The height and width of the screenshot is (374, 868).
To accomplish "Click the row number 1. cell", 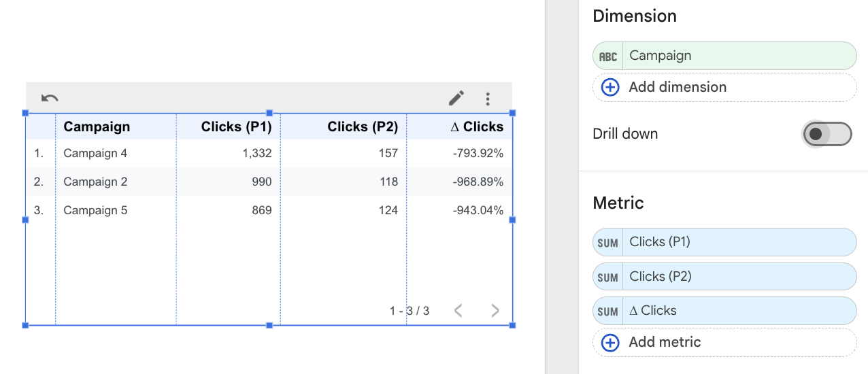I will 39,153.
